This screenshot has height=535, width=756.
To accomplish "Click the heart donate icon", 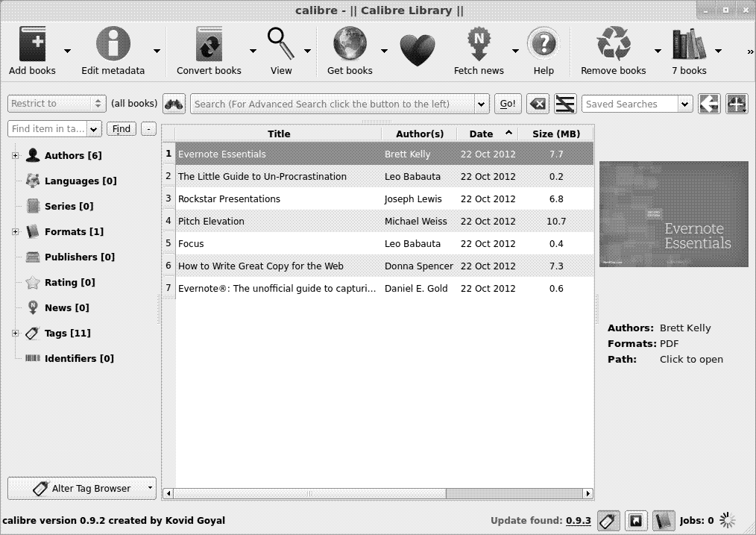I will point(418,51).
